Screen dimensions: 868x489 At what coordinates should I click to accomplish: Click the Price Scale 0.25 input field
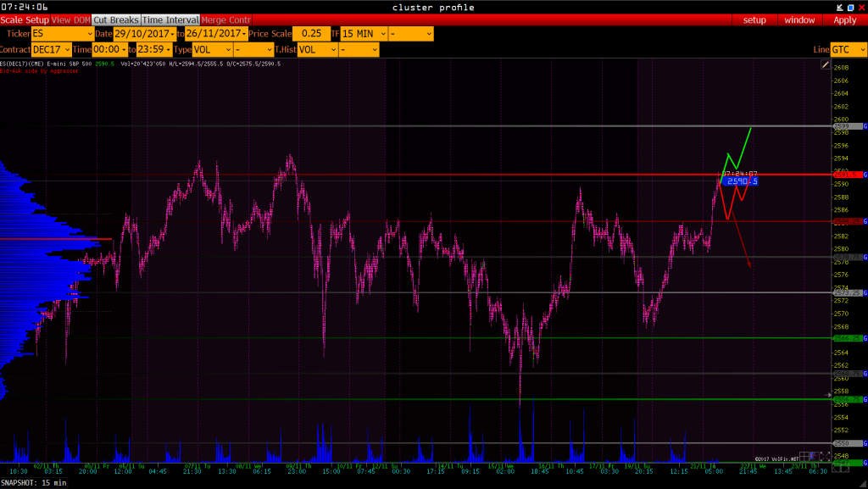click(310, 34)
